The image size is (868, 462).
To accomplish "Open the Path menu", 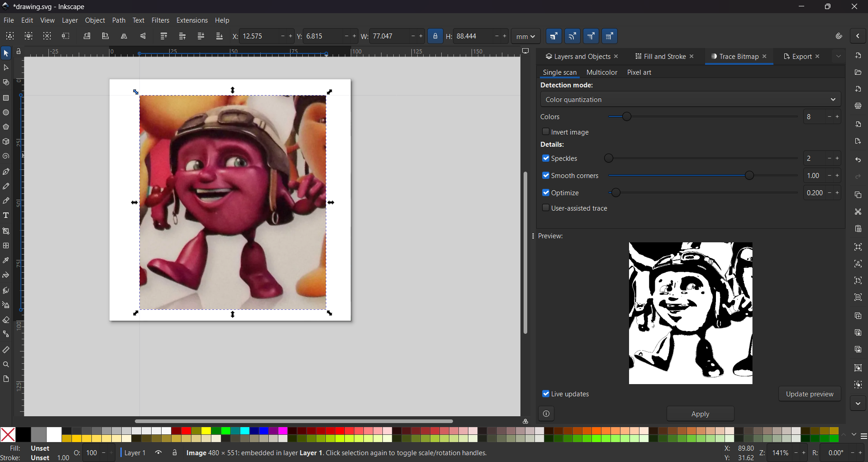I will click(119, 20).
